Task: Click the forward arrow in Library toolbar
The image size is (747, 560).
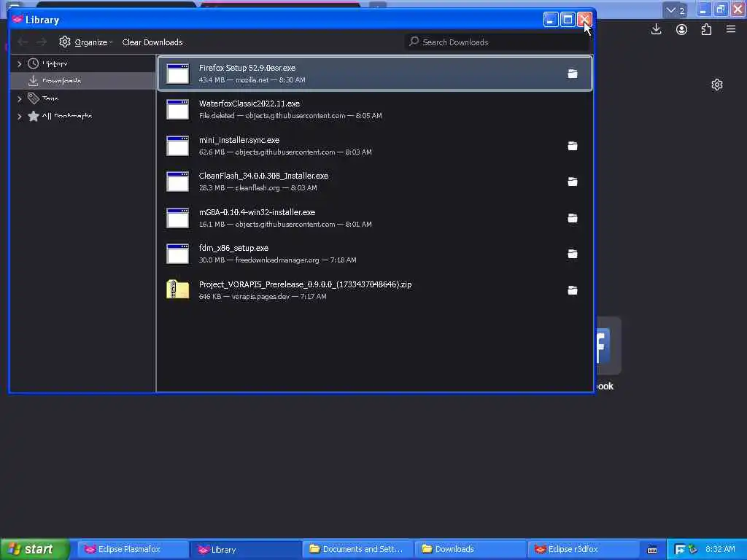Action: click(x=42, y=42)
